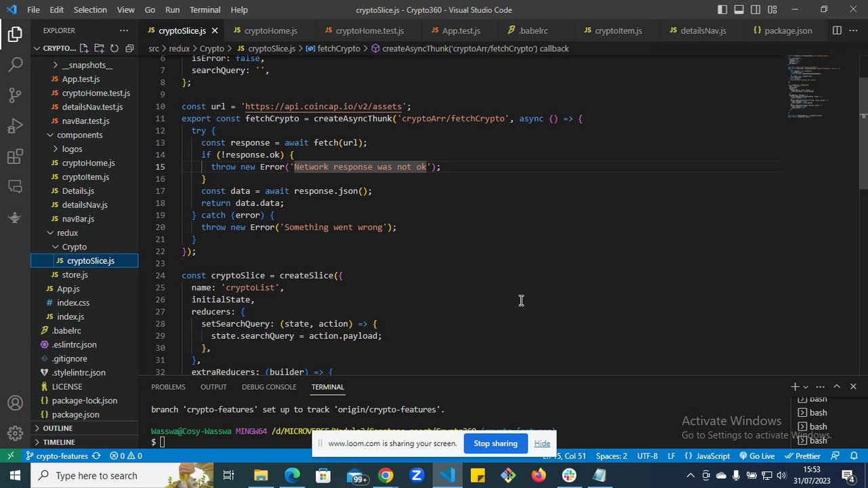This screenshot has height=488, width=868.
Task: Click the Hide link in sharing banner
Action: click(541, 443)
